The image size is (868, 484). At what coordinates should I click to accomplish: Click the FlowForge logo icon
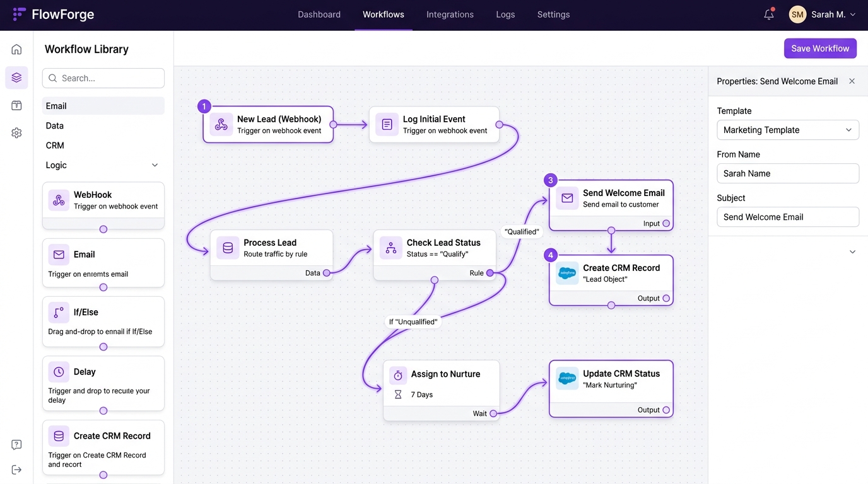[20, 14]
